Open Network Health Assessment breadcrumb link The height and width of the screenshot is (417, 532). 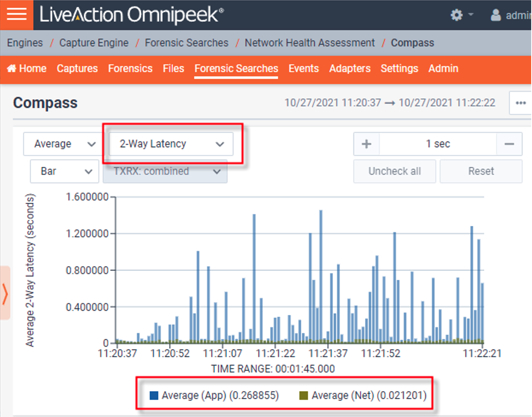click(x=309, y=43)
